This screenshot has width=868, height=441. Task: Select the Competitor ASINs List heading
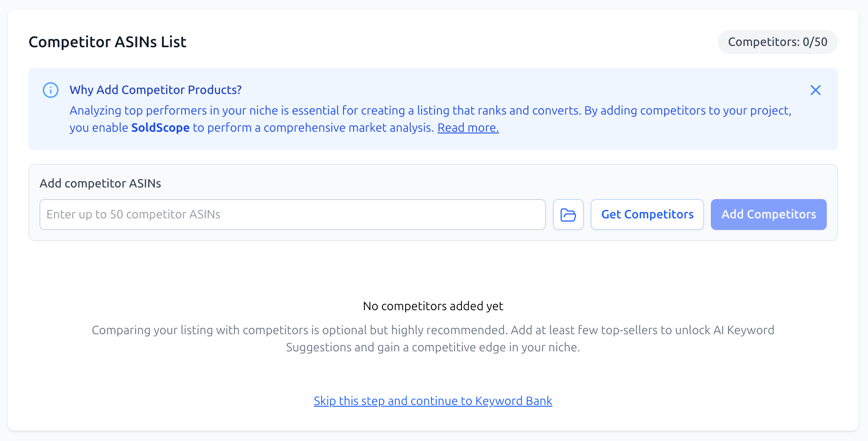click(x=107, y=42)
